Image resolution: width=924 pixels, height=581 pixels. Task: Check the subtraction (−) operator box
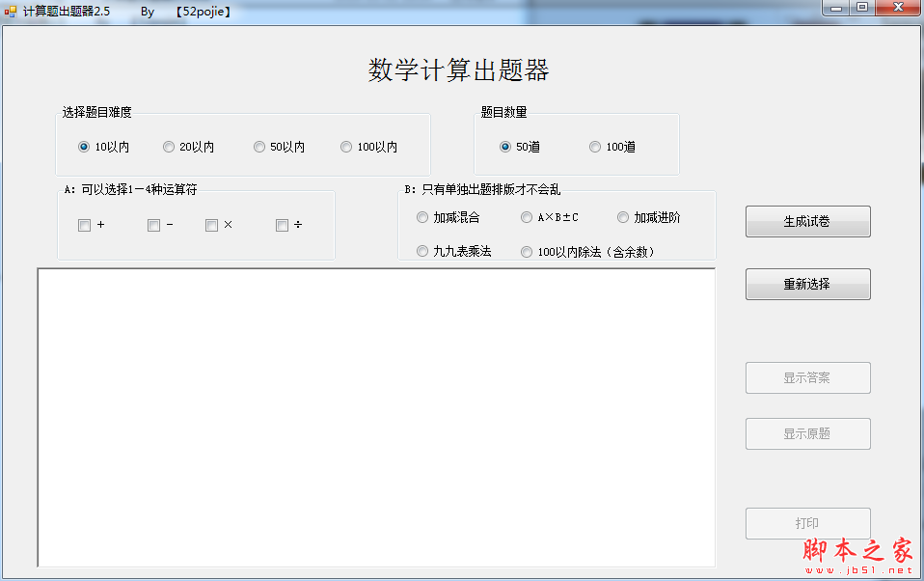154,226
